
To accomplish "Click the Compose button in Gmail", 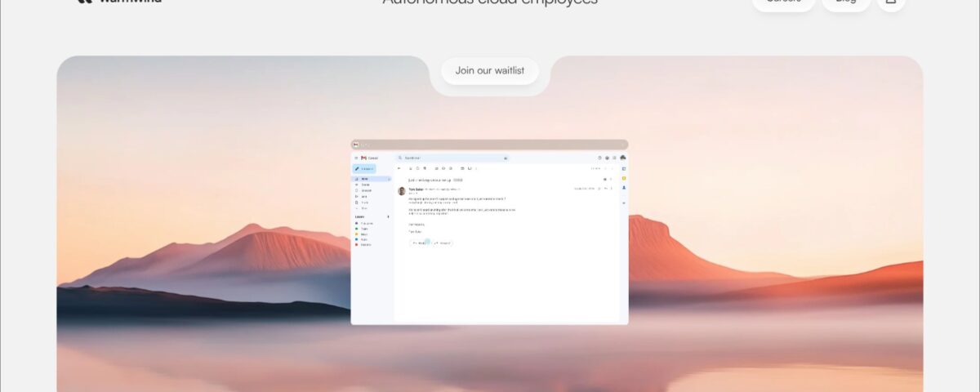I will pos(364,168).
